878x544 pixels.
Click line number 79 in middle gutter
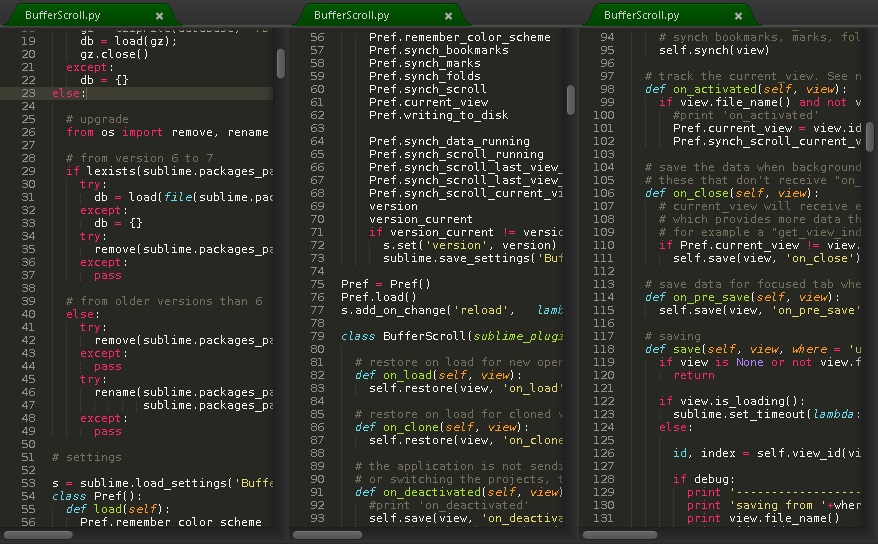tap(317, 336)
